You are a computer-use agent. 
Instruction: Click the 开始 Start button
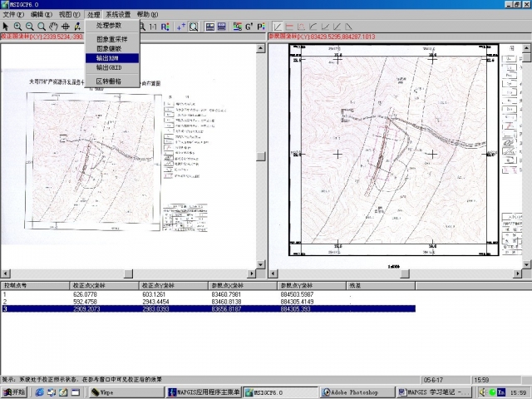[13, 392]
